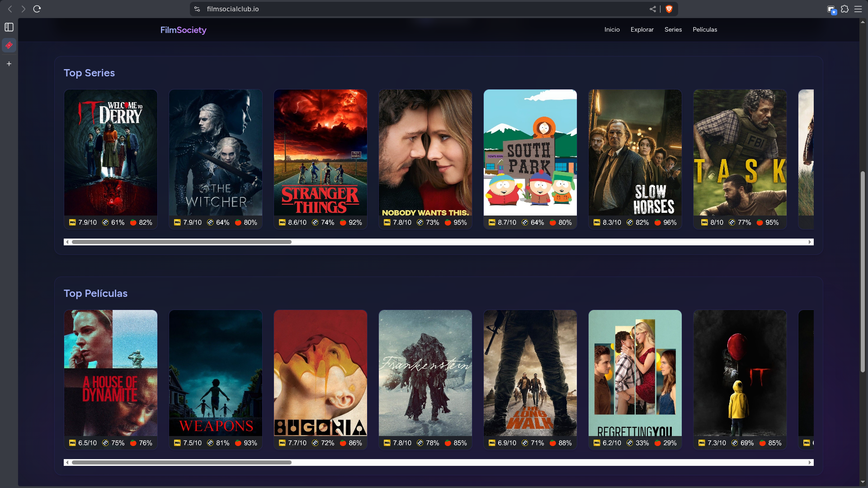Click the pinned red ticket tab icon
Viewport: 868px width, 488px height.
pos(9,45)
